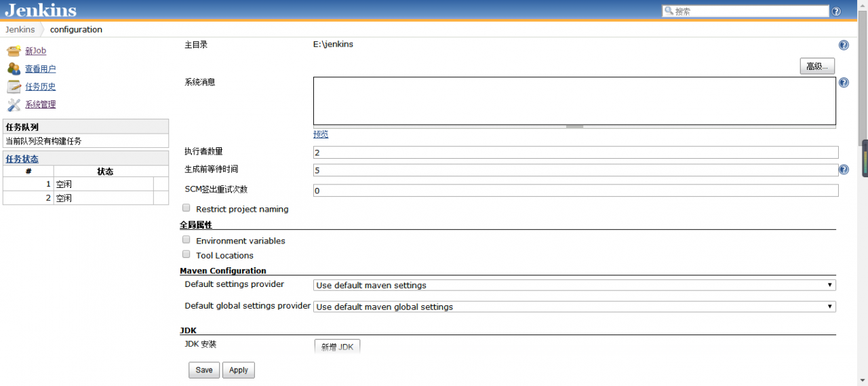Screen dimensions: 868x386
Task: Open the search help icon in header
Action: [x=836, y=12]
